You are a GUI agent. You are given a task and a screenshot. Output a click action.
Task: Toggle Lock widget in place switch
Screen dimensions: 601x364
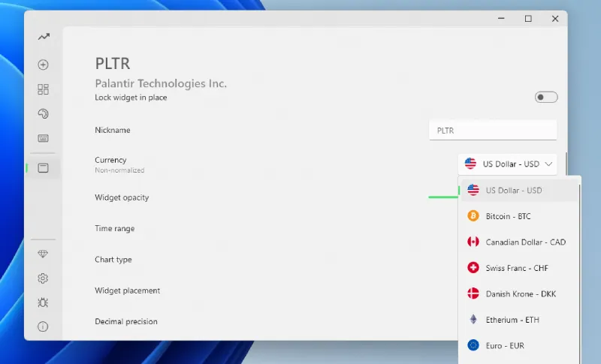pos(545,97)
